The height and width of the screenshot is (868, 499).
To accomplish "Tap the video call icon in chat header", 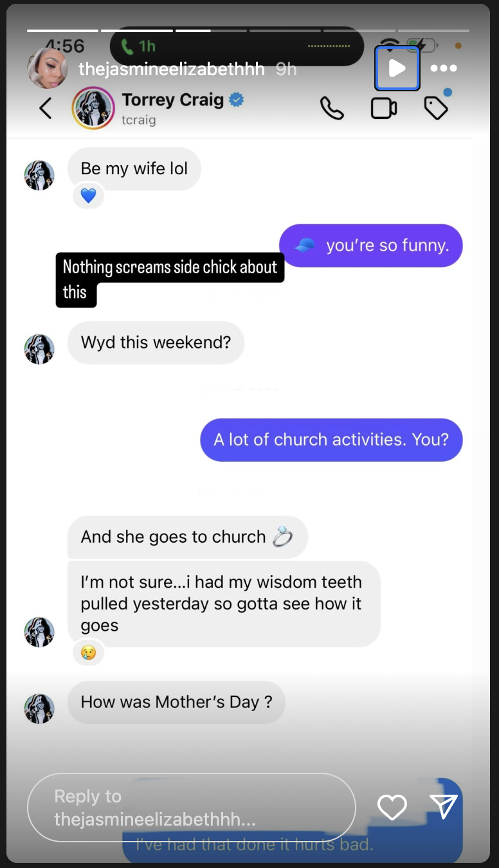I will coord(384,108).
